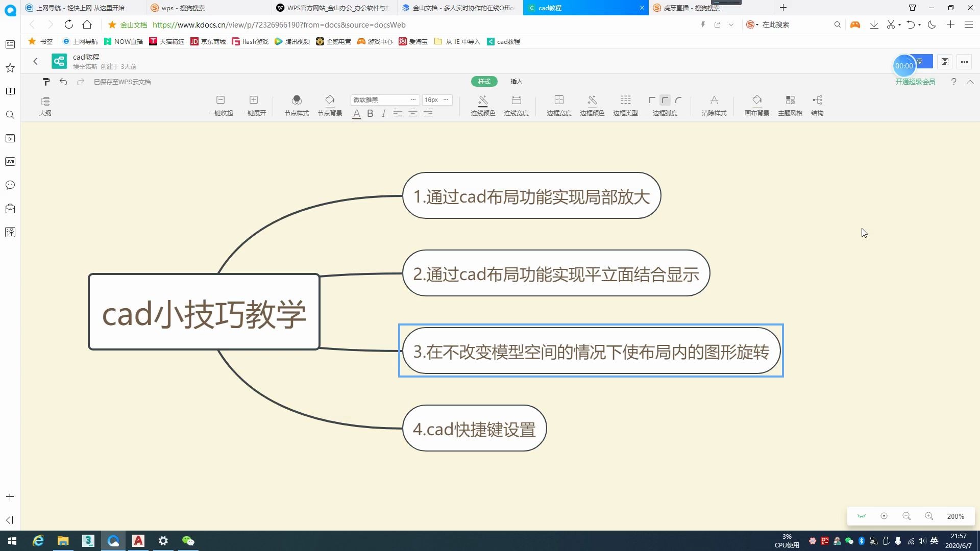Open 画布背景 canvas background settings
The width and height of the screenshot is (980, 551).
(757, 106)
